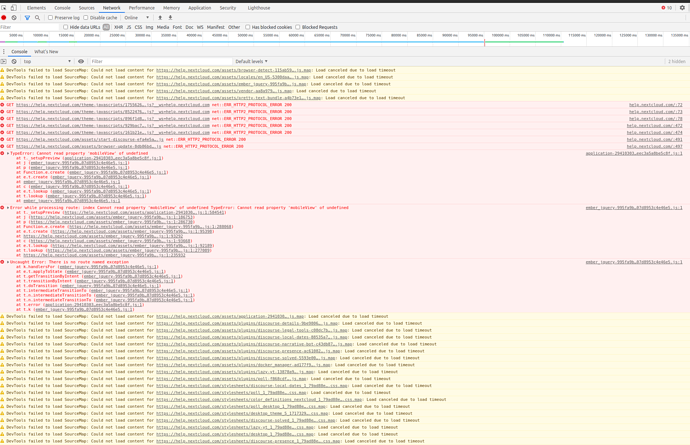Filter requests by Media type
This screenshot has height=445, width=690.
(163, 27)
